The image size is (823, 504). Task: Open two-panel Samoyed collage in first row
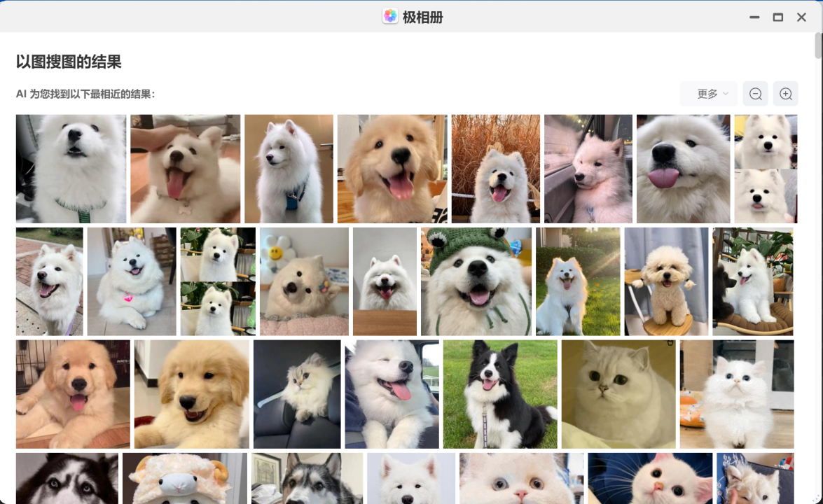(766, 169)
